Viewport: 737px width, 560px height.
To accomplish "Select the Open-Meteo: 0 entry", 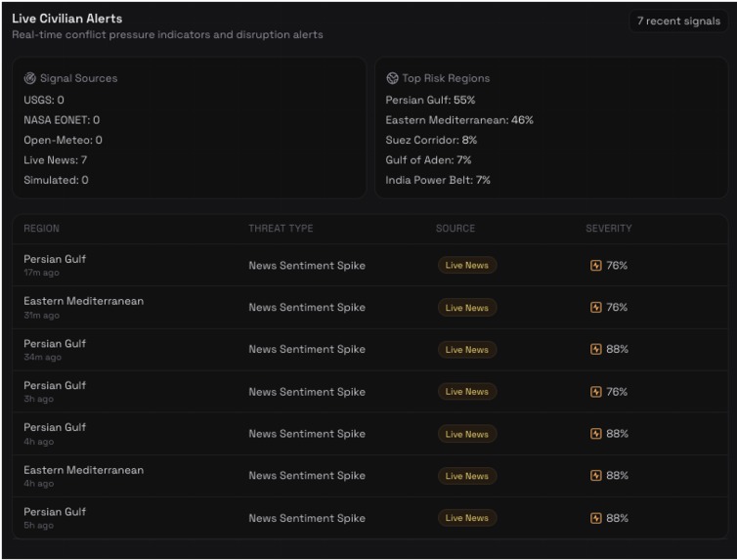I will [63, 140].
